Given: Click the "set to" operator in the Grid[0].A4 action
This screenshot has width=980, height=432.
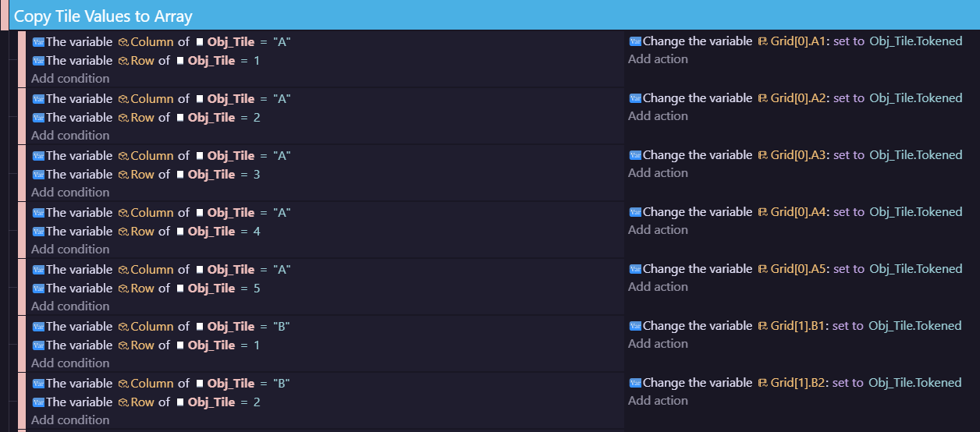Looking at the screenshot, I should 848,212.
